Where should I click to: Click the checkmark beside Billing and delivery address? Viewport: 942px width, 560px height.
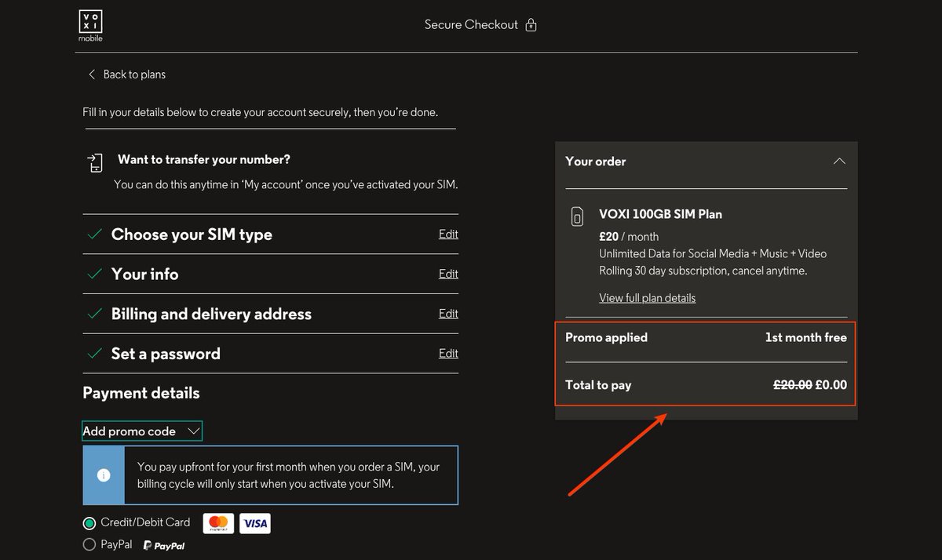94,314
